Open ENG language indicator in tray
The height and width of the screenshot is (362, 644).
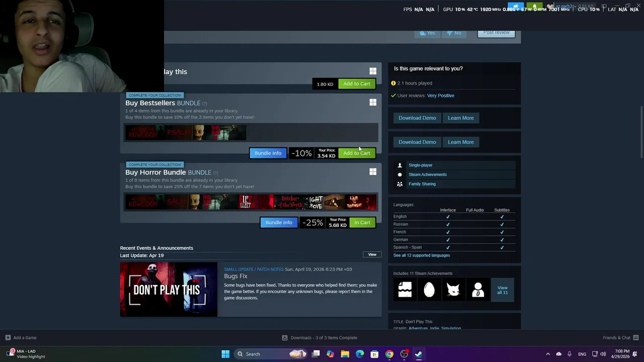(582, 354)
